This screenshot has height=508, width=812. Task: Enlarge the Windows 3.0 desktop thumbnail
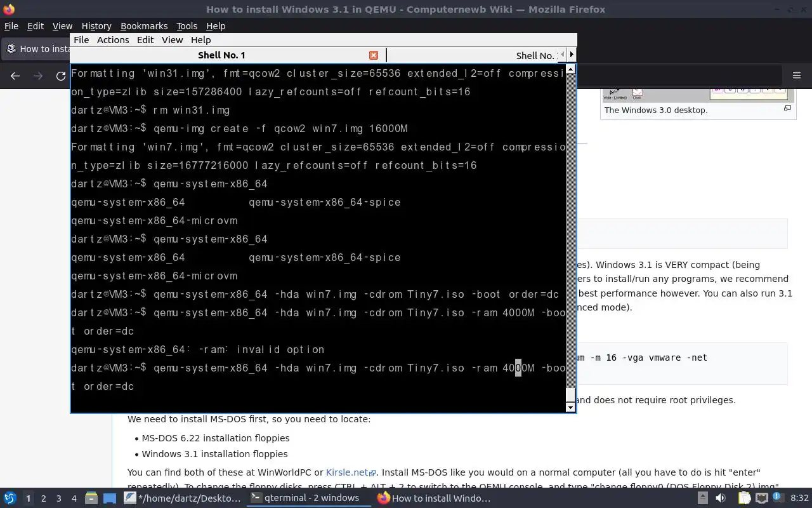pos(787,108)
